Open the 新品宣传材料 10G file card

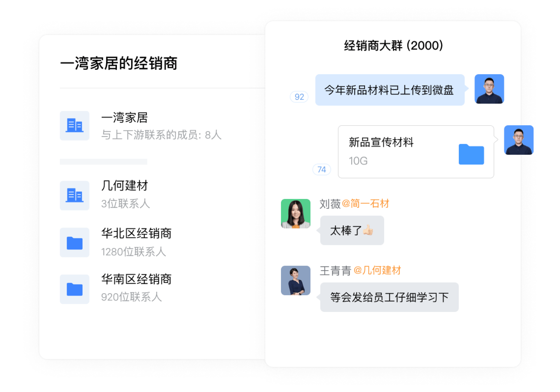[416, 152]
